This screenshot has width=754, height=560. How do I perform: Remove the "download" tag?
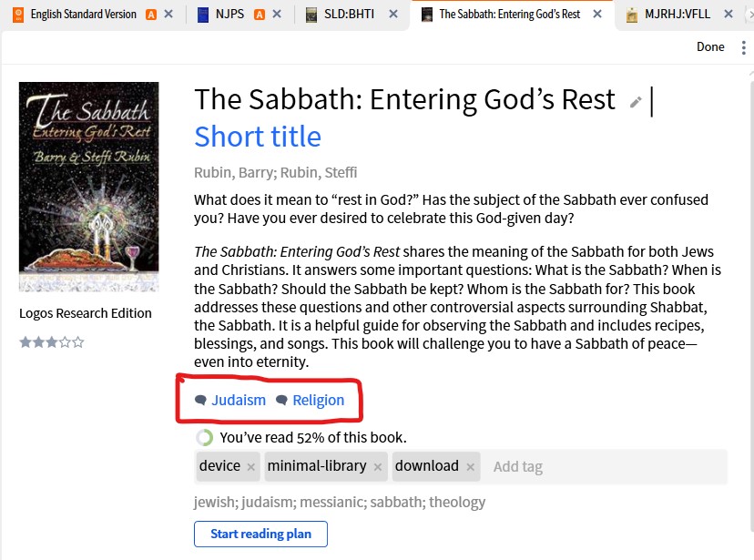click(473, 465)
